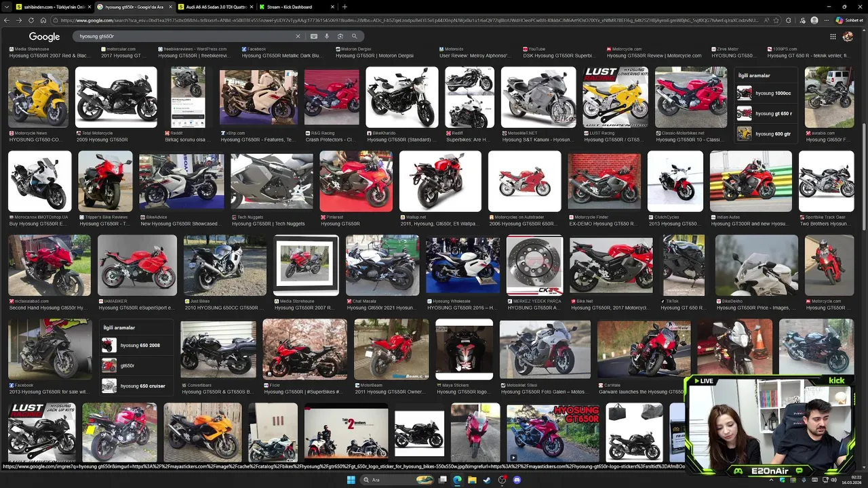Screen dimensions: 868x488
Task: Open the BikeAdvice New Hyosung GT650R Showcased image
Action: tap(181, 181)
